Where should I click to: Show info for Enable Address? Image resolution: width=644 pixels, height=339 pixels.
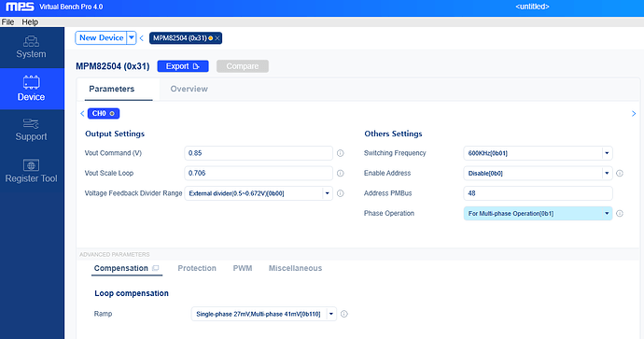pyautogui.click(x=620, y=174)
